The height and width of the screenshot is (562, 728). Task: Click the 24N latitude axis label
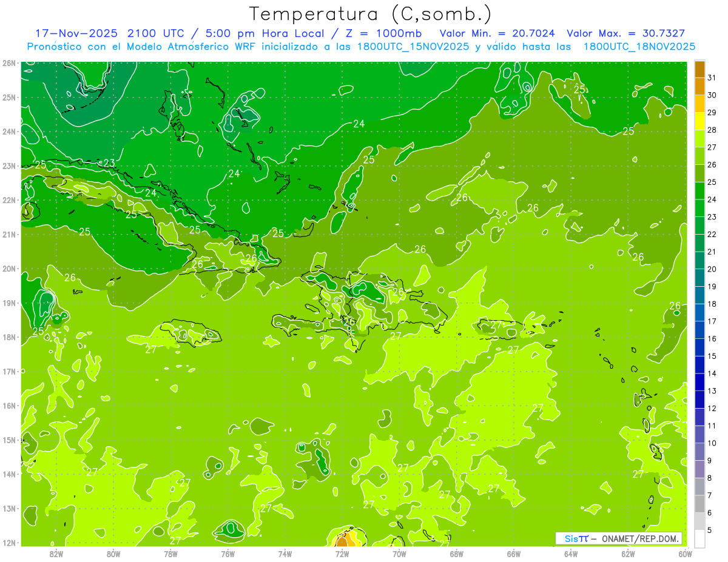pos(8,132)
